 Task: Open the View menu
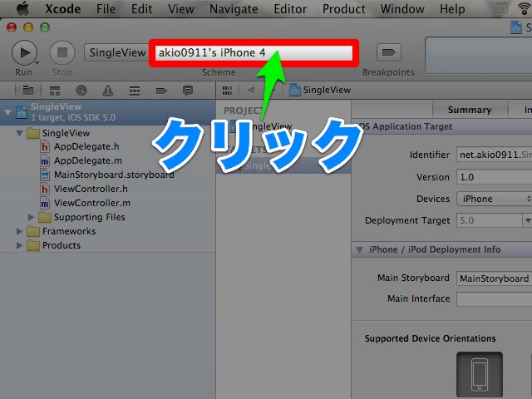181,9
